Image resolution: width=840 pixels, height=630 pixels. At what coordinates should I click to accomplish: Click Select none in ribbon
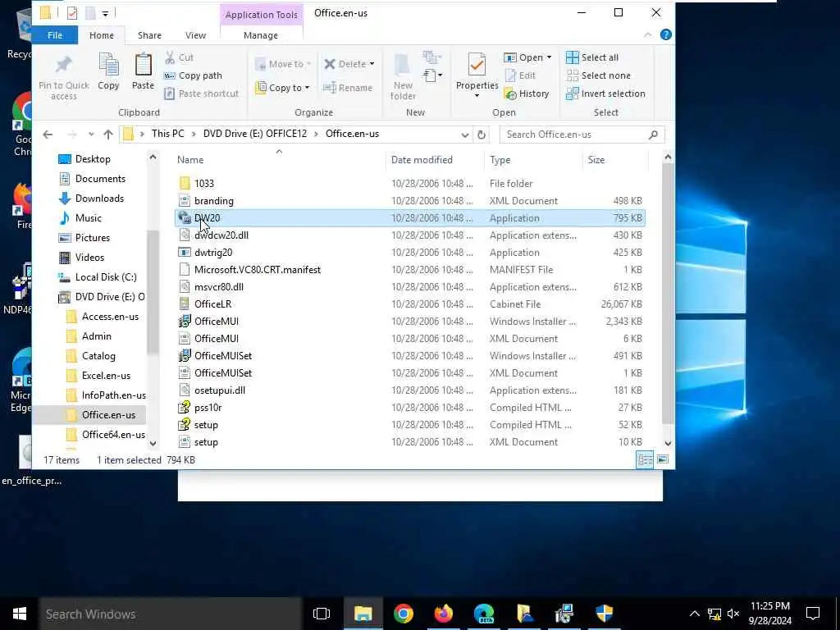pyautogui.click(x=598, y=75)
